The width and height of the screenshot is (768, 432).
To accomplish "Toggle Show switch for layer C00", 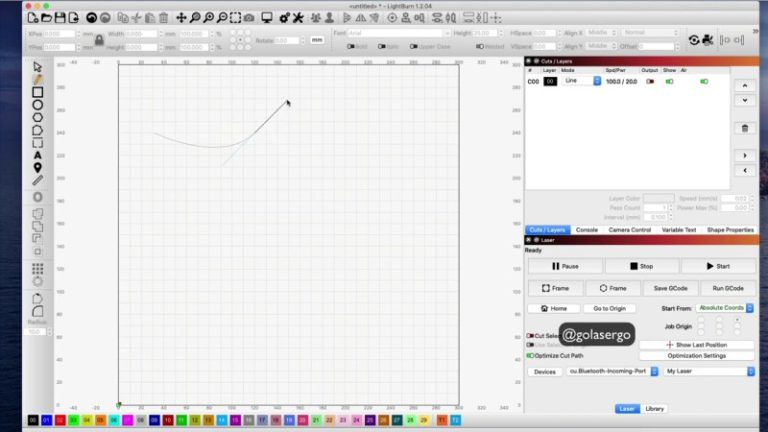I will (x=669, y=81).
